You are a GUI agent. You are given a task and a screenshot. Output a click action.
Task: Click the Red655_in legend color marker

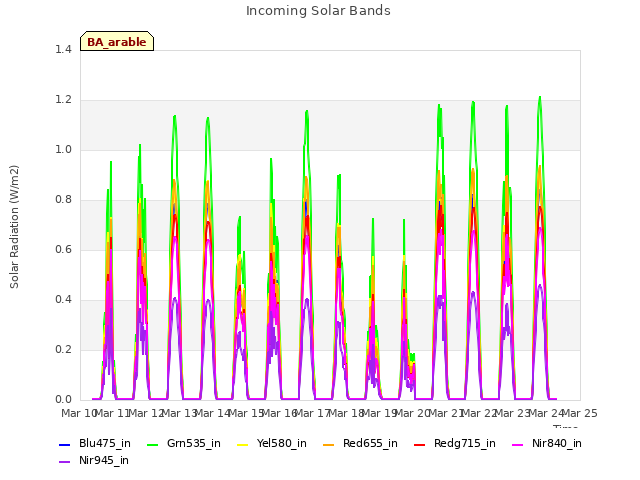pos(329,444)
